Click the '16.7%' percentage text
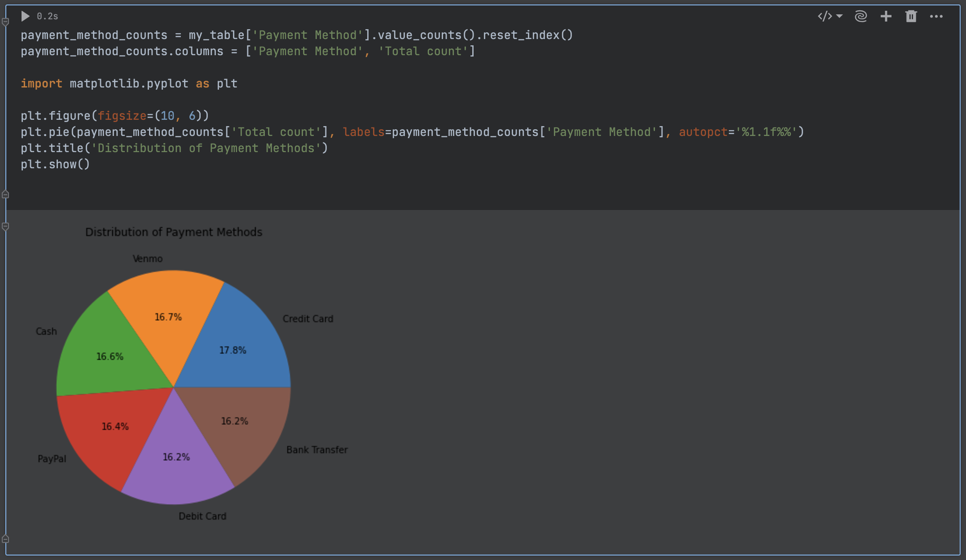Image resolution: width=966 pixels, height=560 pixels. tap(168, 317)
